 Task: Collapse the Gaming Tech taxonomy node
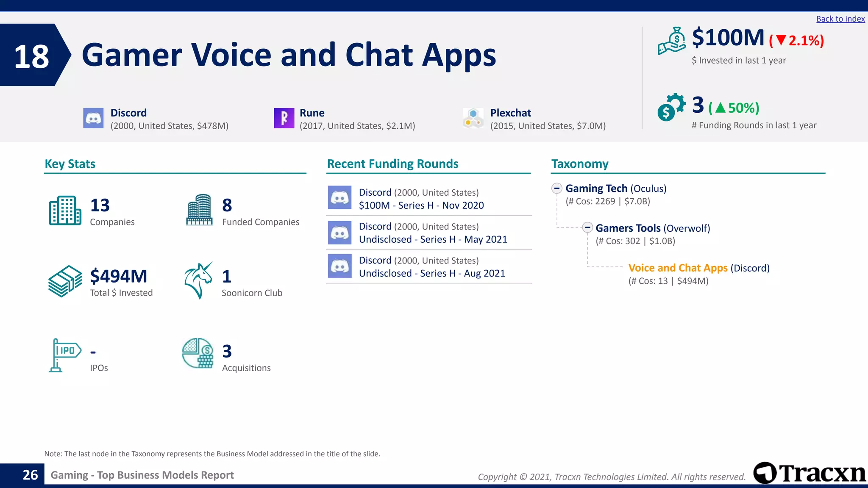pos(557,188)
